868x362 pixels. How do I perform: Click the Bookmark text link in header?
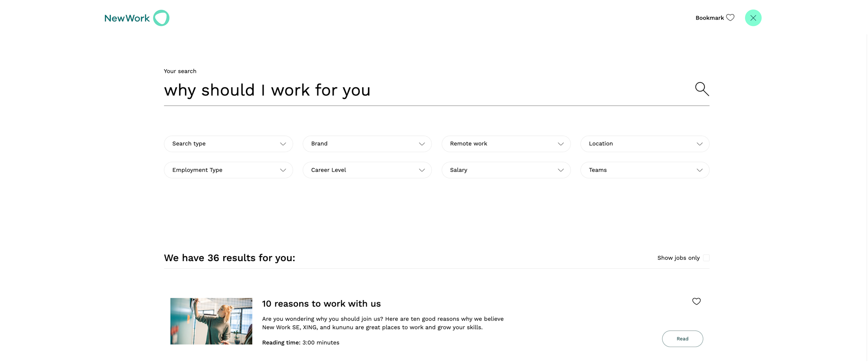pos(709,18)
